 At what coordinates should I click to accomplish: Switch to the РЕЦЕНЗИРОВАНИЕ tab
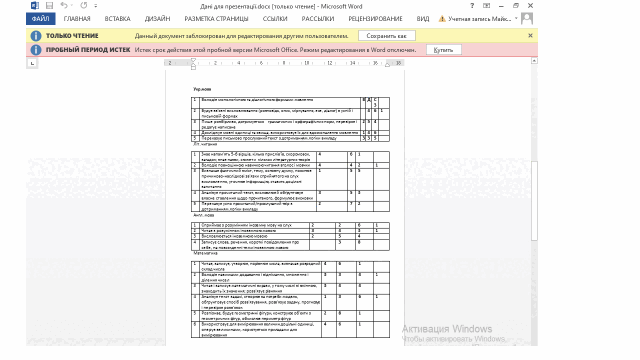[x=375, y=19]
